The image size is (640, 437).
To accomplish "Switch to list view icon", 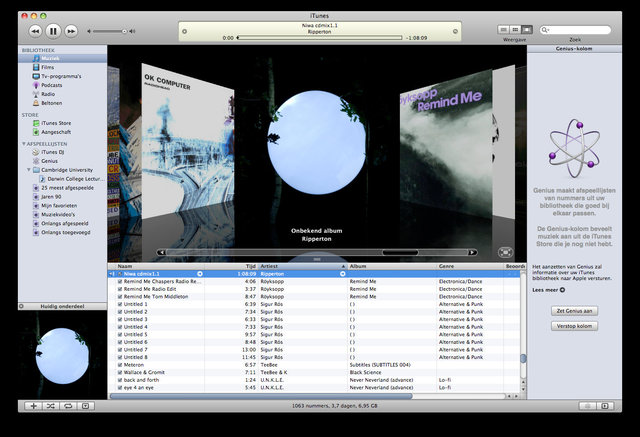I will tap(504, 30).
